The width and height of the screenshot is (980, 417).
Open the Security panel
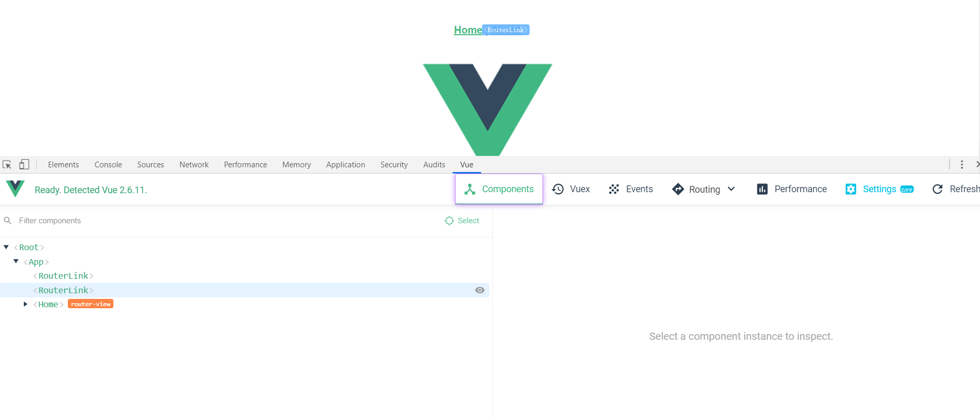coord(394,165)
